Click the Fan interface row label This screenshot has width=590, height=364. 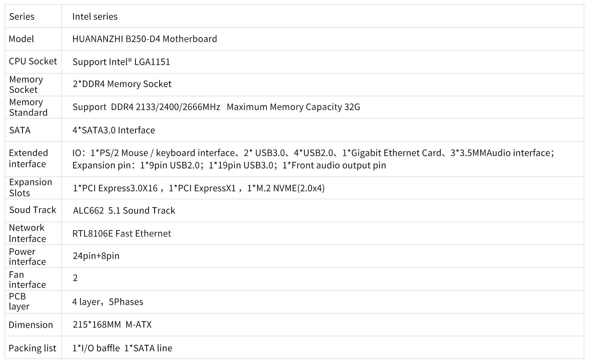[27, 279]
